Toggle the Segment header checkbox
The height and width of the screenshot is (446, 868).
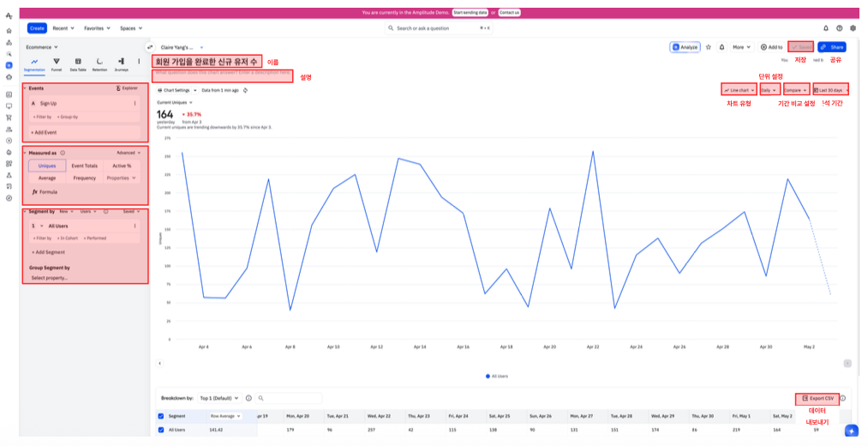pos(161,416)
